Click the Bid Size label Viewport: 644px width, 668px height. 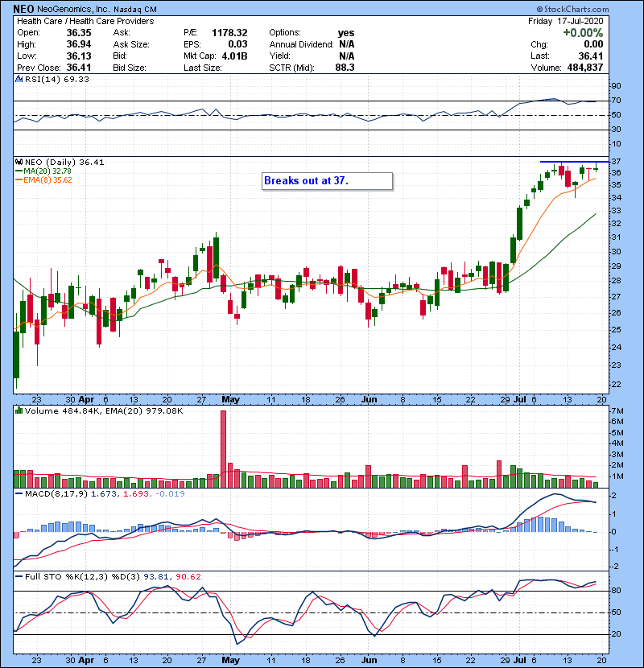click(x=130, y=68)
